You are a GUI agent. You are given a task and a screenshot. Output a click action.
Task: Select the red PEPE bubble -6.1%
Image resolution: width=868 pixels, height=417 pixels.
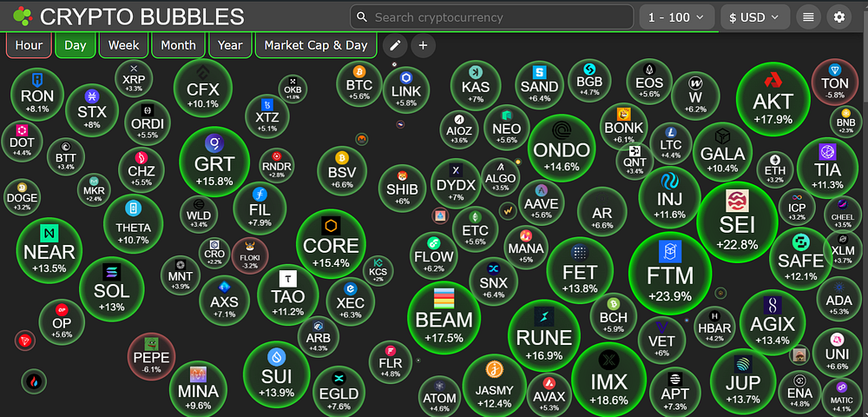[152, 356]
